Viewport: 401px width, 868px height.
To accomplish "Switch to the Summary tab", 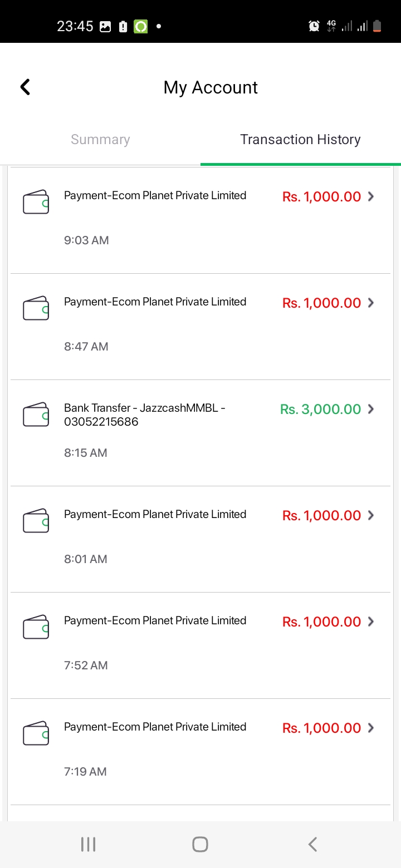I will tap(100, 140).
